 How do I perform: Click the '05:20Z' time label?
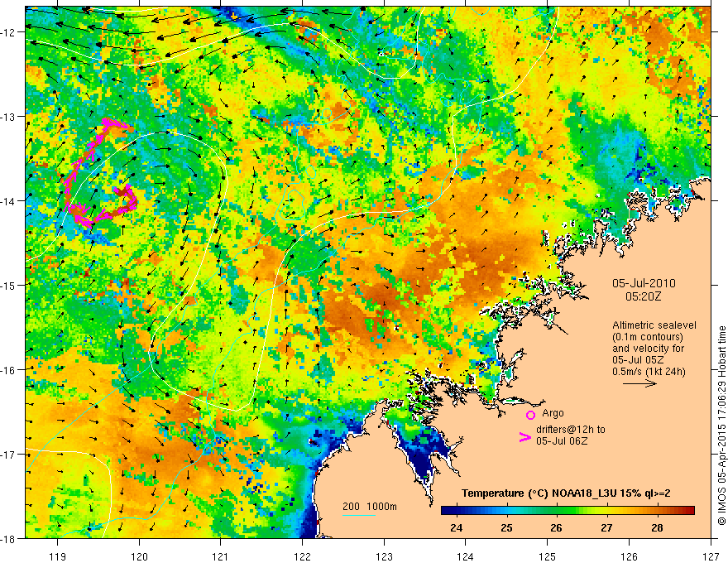point(643,296)
